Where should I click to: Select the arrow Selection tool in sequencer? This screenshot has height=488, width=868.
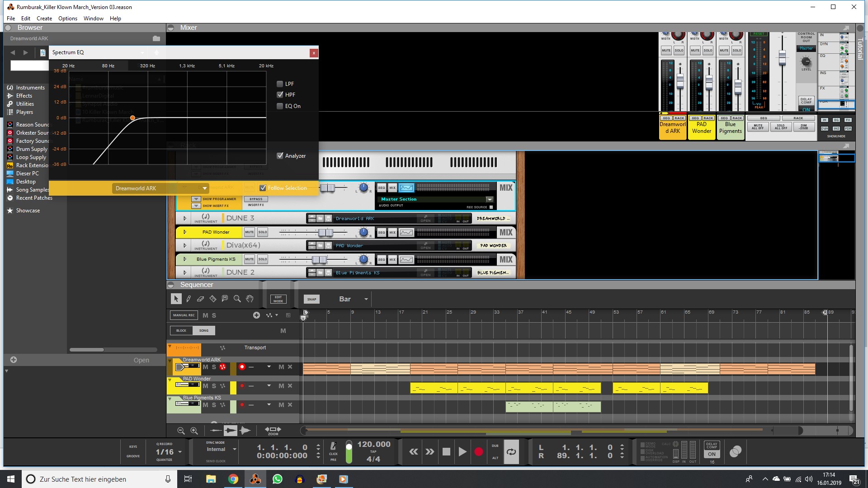click(176, 299)
